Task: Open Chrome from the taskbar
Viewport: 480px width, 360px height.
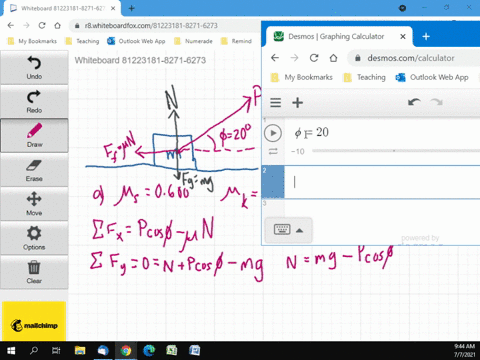Action: coord(126,351)
